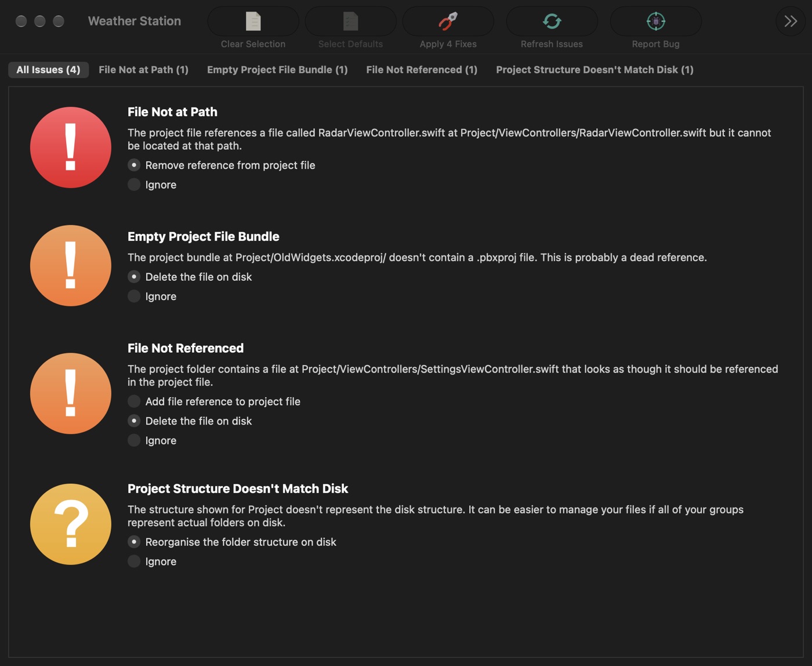Click the RadarViewController.swift description text
The image size is (812, 666).
pyautogui.click(x=449, y=139)
